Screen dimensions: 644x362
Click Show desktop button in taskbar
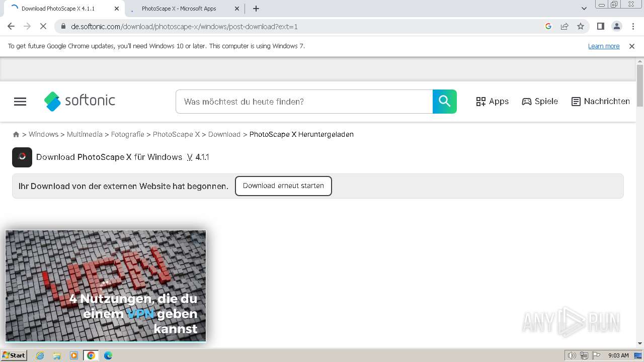[638, 355]
